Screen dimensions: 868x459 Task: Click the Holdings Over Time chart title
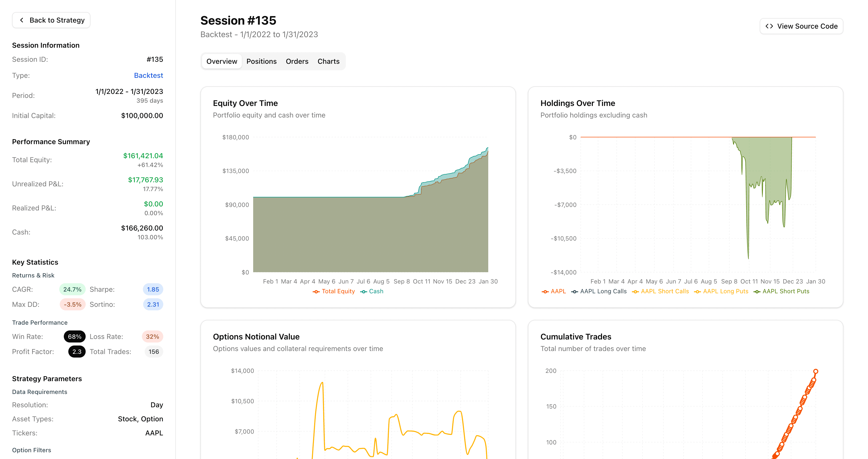(578, 103)
